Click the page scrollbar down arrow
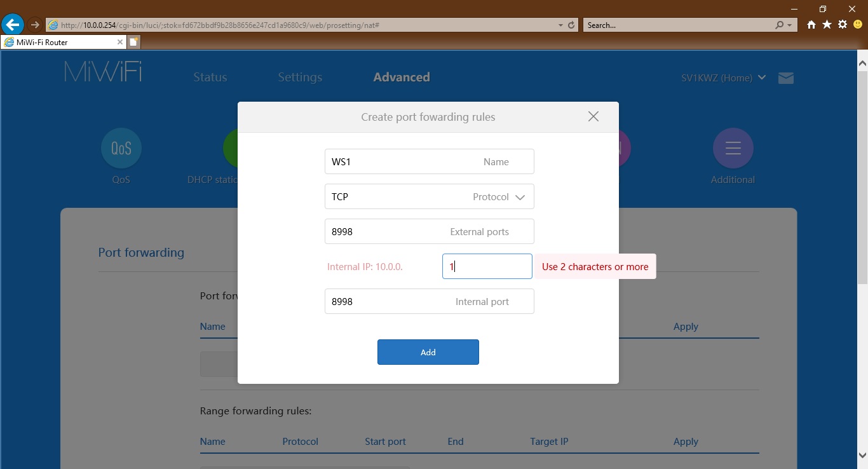 pyautogui.click(x=862, y=455)
